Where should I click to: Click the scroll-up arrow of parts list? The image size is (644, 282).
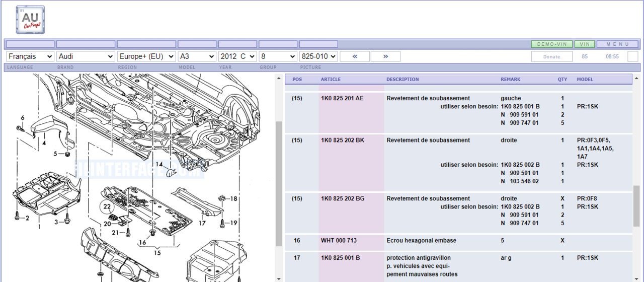636,79
